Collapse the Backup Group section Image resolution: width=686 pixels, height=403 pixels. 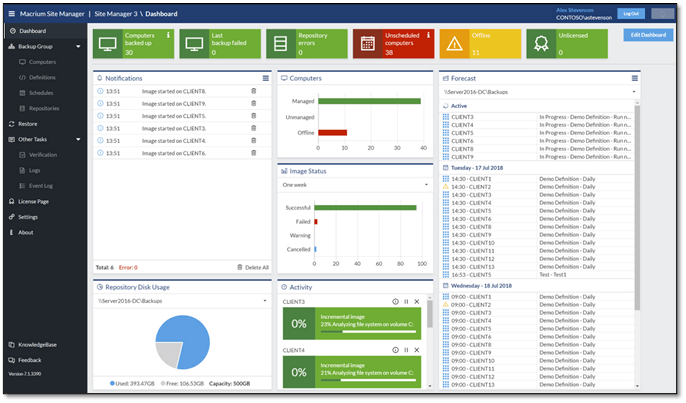78,46
